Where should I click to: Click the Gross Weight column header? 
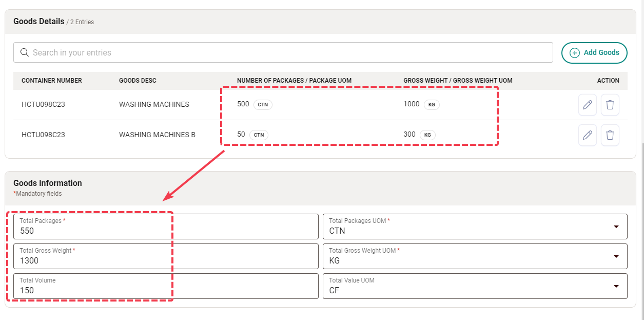(x=458, y=81)
